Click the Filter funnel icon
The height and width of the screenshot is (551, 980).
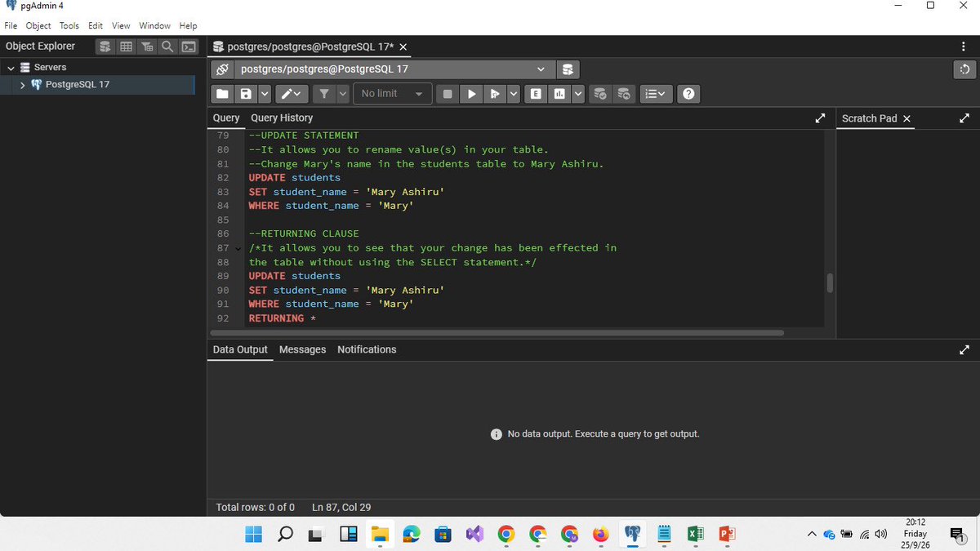pyautogui.click(x=324, y=94)
